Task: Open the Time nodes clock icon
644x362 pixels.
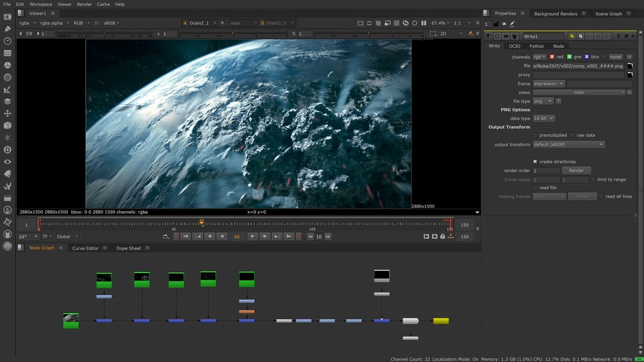Action: tap(8, 41)
